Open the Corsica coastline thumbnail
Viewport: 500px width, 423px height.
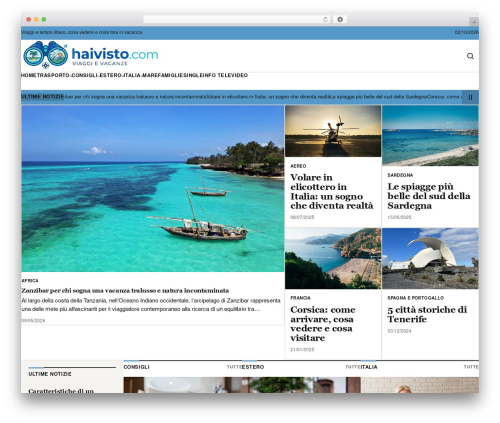point(333,258)
